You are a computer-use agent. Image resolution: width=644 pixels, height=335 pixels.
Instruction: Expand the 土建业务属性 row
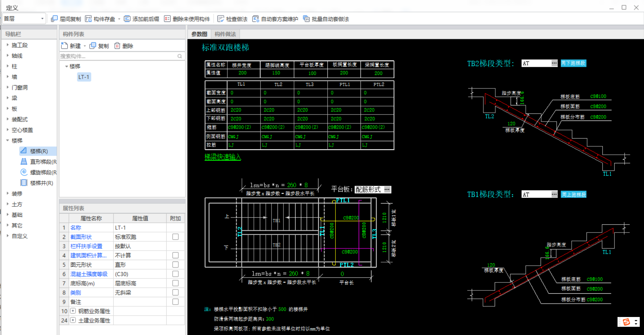[x=73, y=320]
